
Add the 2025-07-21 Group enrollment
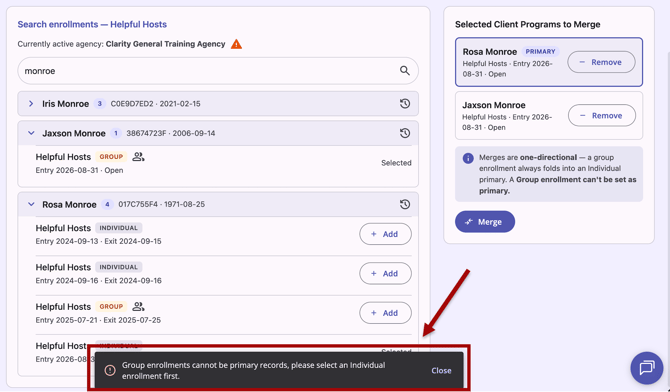pyautogui.click(x=385, y=312)
